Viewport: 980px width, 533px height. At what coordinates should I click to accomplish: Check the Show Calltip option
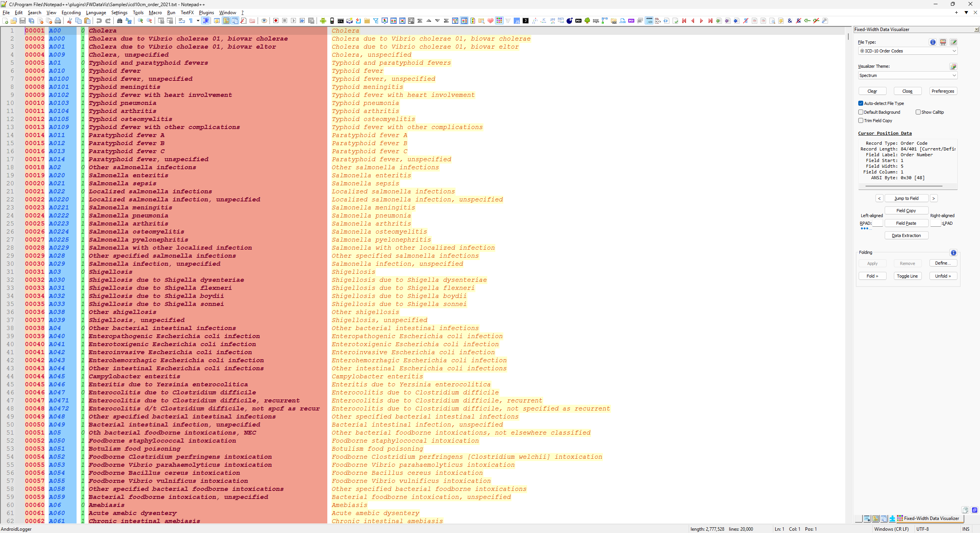pos(918,112)
